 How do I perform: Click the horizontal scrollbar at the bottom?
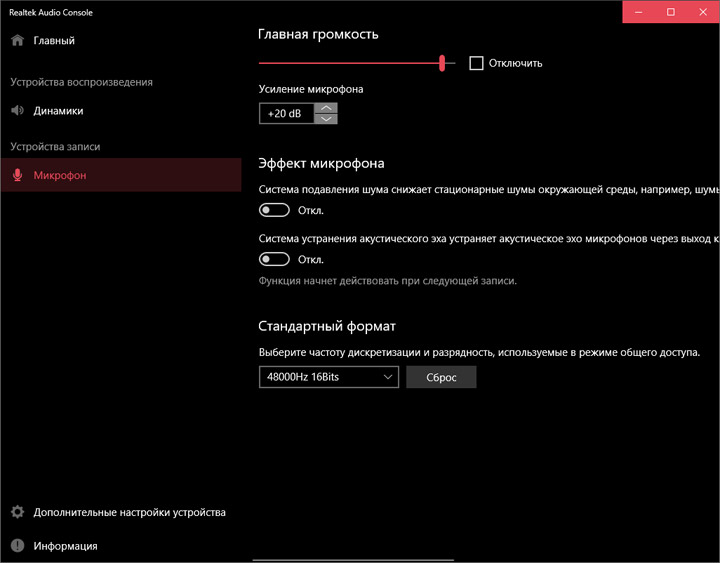point(353,560)
